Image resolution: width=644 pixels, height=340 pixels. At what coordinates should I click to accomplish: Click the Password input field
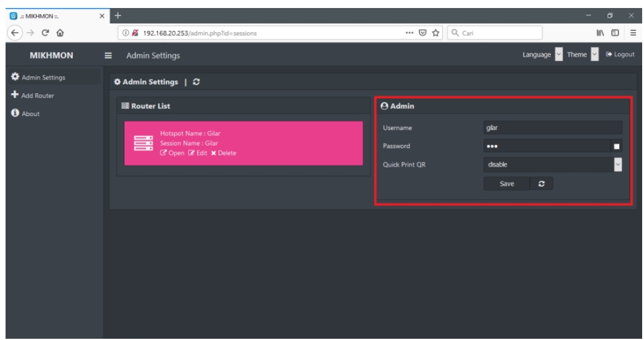546,146
